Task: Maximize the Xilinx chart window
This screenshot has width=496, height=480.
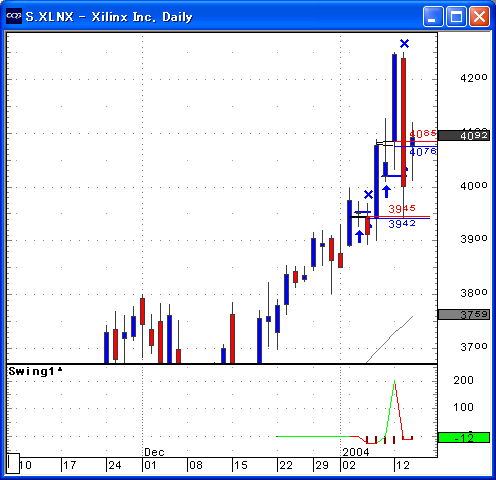Action: [x=456, y=16]
